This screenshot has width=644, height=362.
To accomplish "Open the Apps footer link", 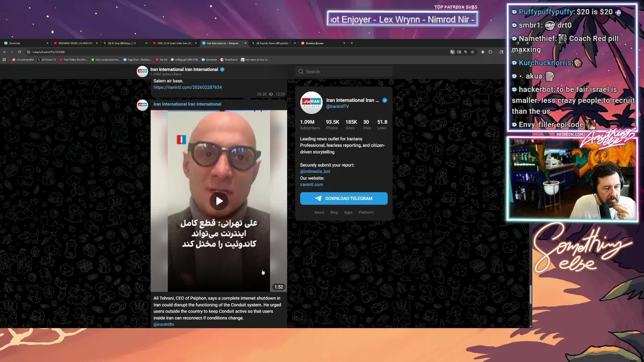I will point(348,212).
